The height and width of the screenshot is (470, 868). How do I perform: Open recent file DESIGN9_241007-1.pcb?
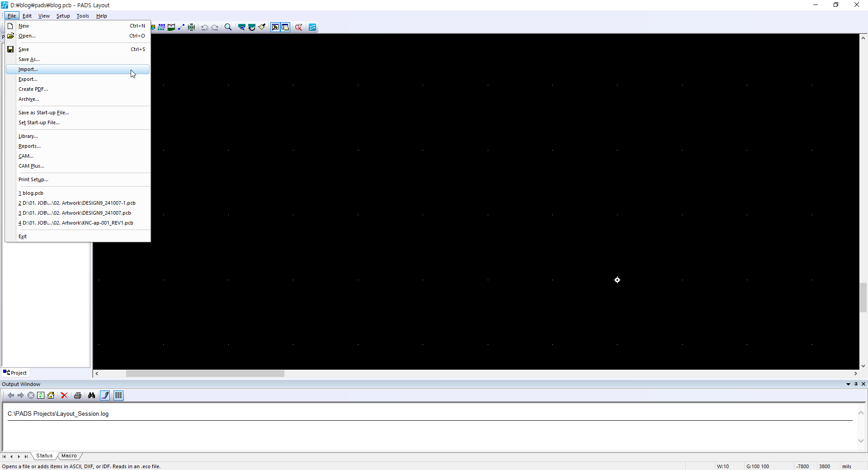(78, 203)
